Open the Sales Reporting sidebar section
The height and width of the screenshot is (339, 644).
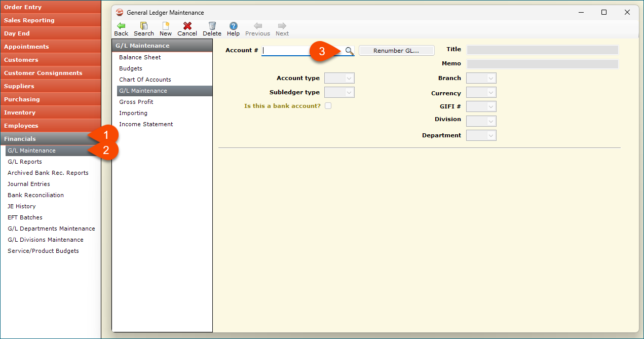click(x=51, y=20)
